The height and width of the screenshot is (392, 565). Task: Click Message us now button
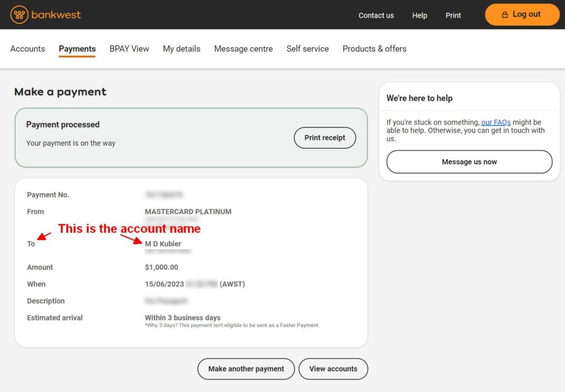click(x=469, y=162)
